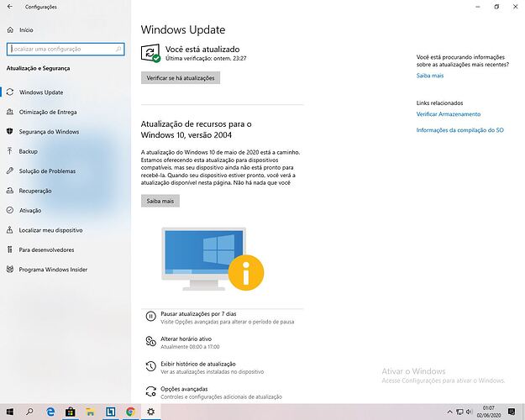This screenshot has width=525, height=420.
Task: Click Verificar se há atualizações button
Action: (x=181, y=77)
